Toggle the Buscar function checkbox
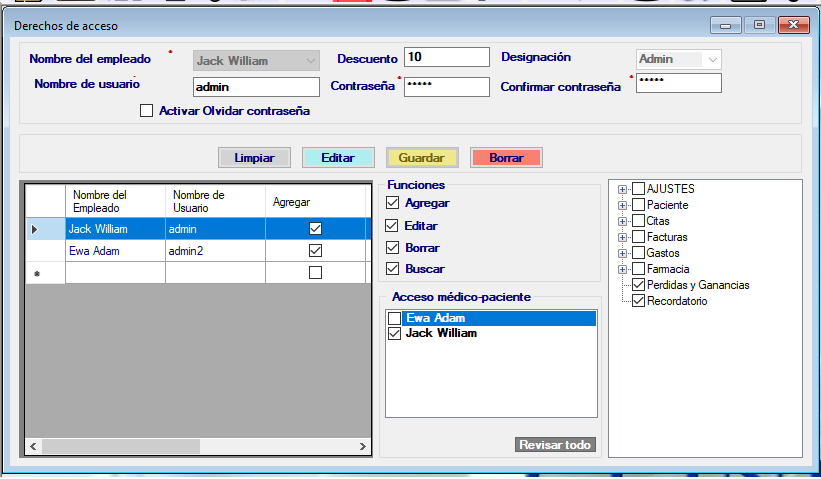The image size is (821, 479). point(392,269)
